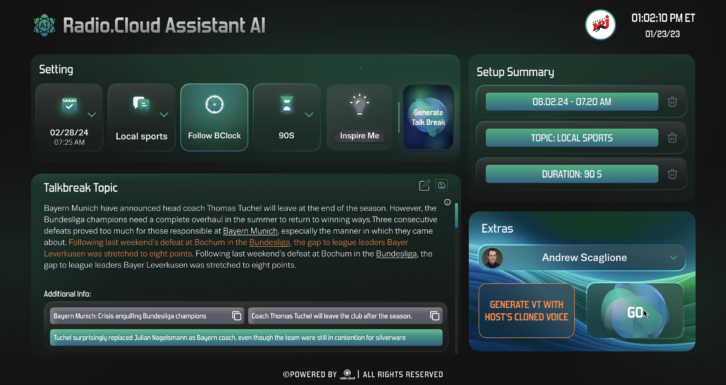Click the Radio.Cloud AI logo icon

coord(44,25)
